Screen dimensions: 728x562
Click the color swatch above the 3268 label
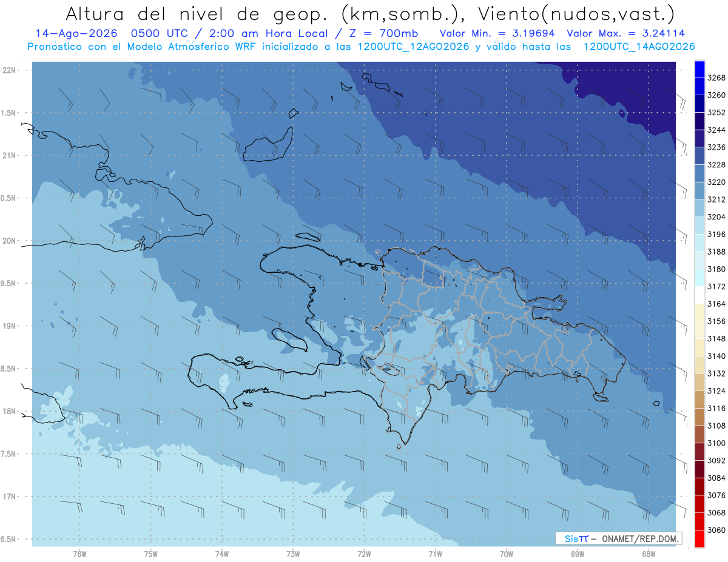pyautogui.click(x=699, y=69)
